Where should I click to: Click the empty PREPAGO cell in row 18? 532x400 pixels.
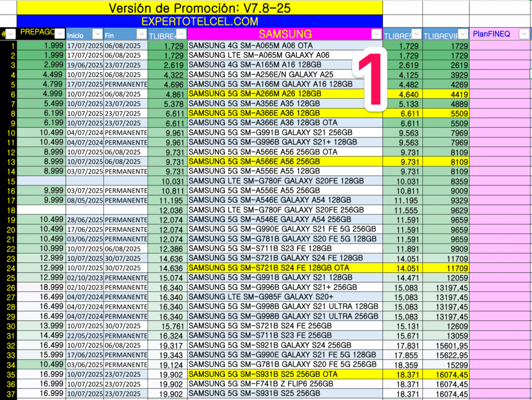click(41, 210)
